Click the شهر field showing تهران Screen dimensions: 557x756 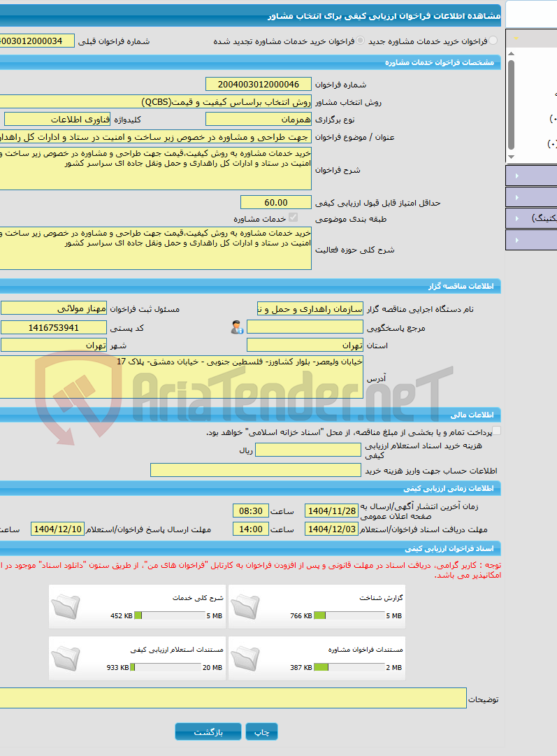pos(54,345)
